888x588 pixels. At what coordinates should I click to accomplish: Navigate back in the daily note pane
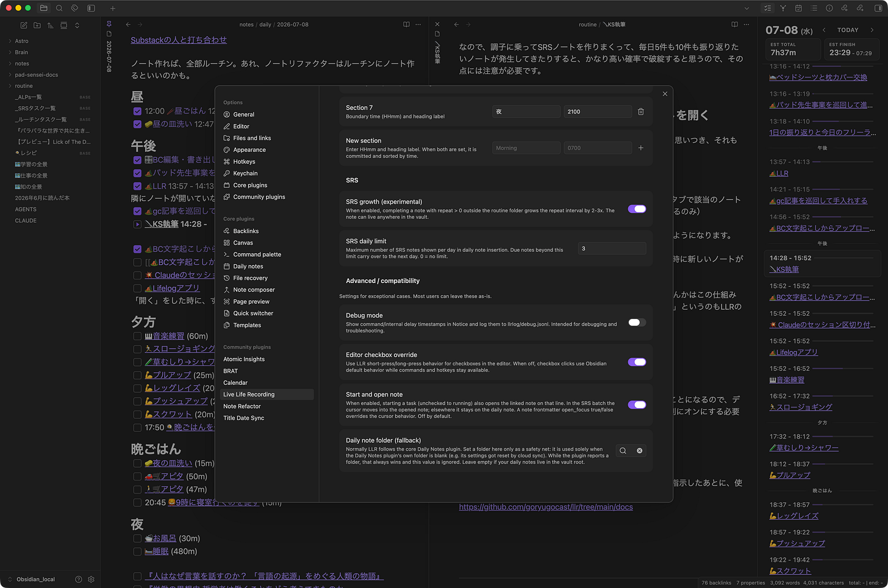128,24
